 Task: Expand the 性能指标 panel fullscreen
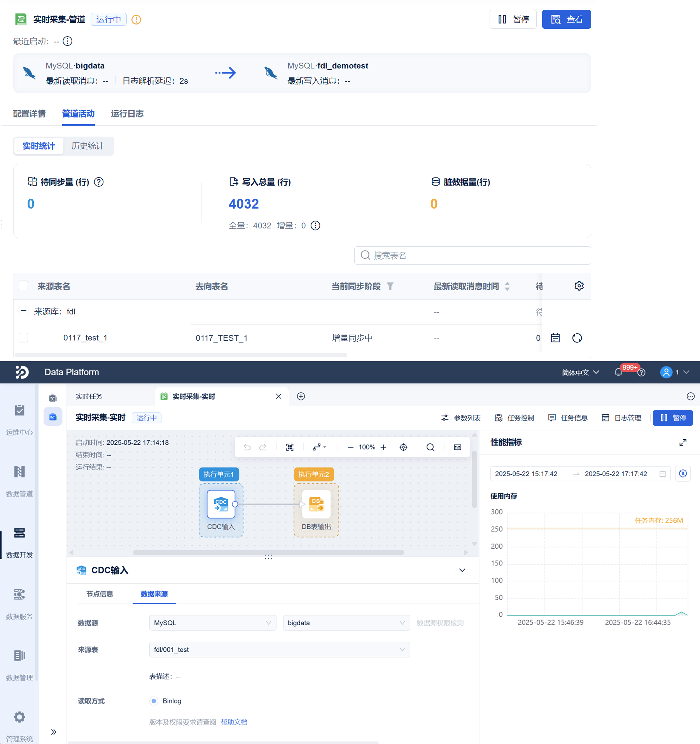coord(683,442)
